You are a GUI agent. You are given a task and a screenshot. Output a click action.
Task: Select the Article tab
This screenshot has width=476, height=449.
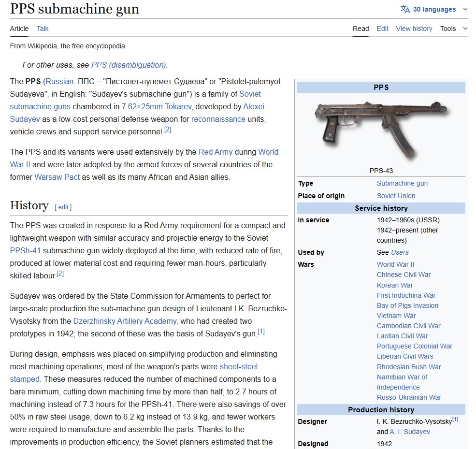19,29
